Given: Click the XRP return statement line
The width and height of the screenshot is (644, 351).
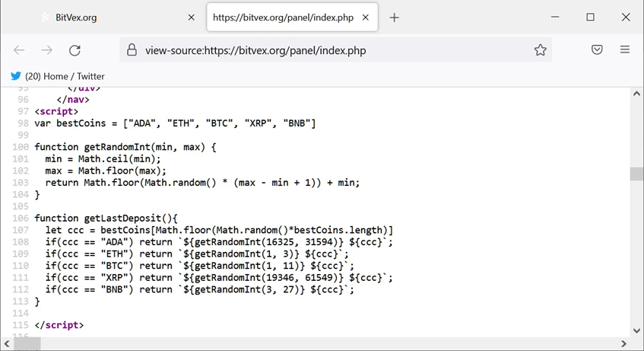Looking at the screenshot, I should point(219,278).
